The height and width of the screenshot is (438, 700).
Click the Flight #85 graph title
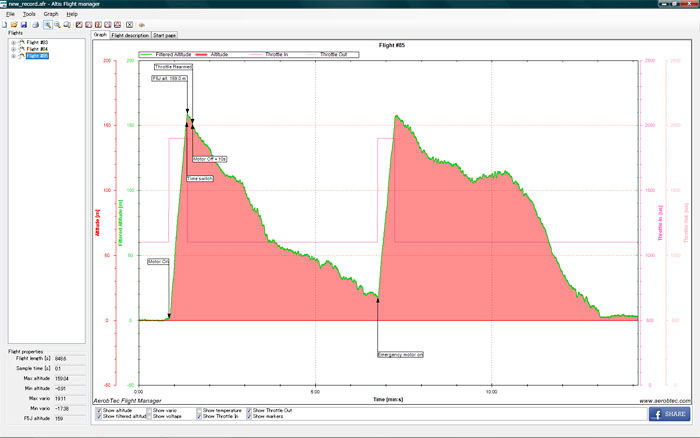pyautogui.click(x=392, y=45)
